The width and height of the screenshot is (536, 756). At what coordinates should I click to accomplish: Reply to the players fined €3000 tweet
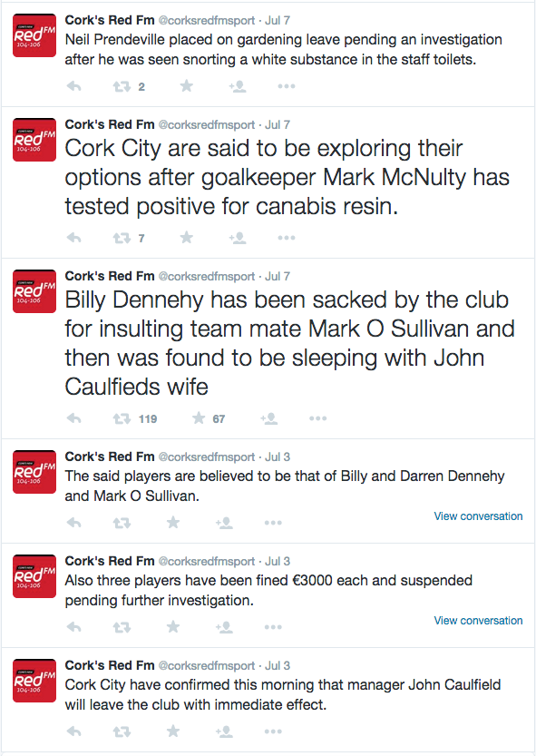pos(73,626)
